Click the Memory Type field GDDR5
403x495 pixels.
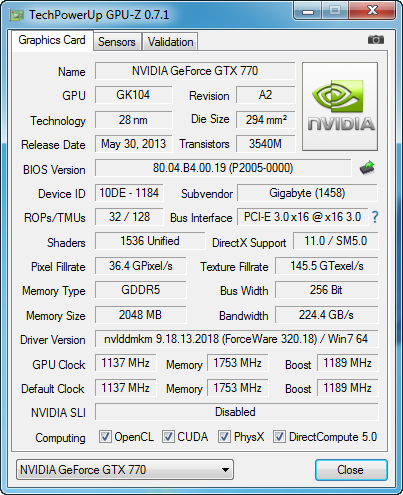[141, 290]
